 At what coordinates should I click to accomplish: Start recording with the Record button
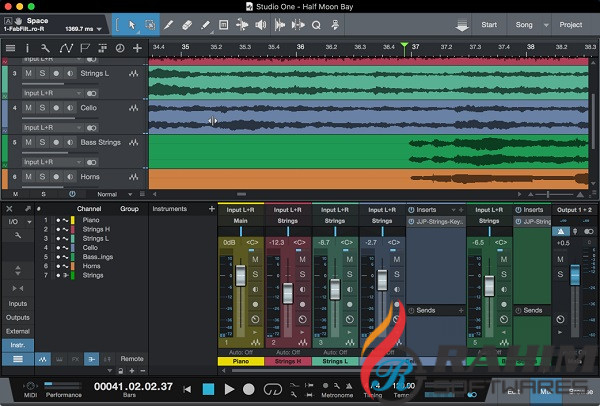[x=249, y=389]
